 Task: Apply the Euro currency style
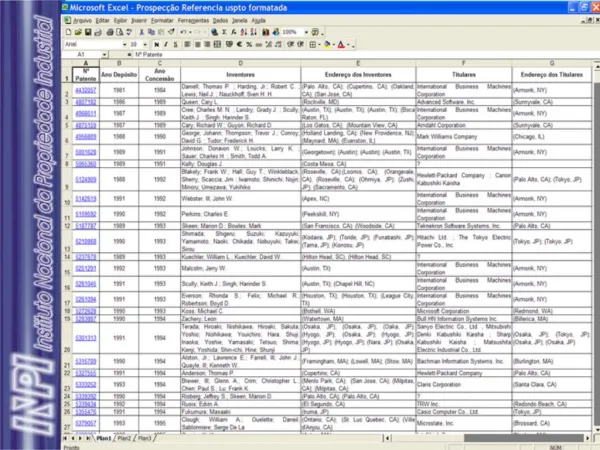tap(239, 45)
